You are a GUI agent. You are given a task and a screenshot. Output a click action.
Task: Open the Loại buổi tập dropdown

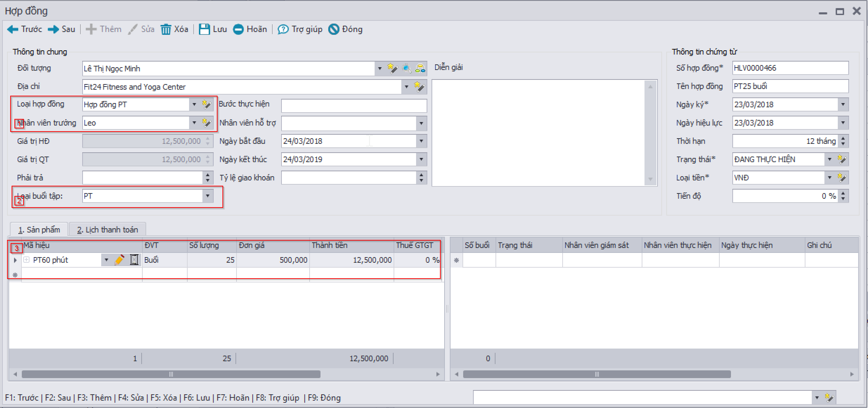coord(208,196)
